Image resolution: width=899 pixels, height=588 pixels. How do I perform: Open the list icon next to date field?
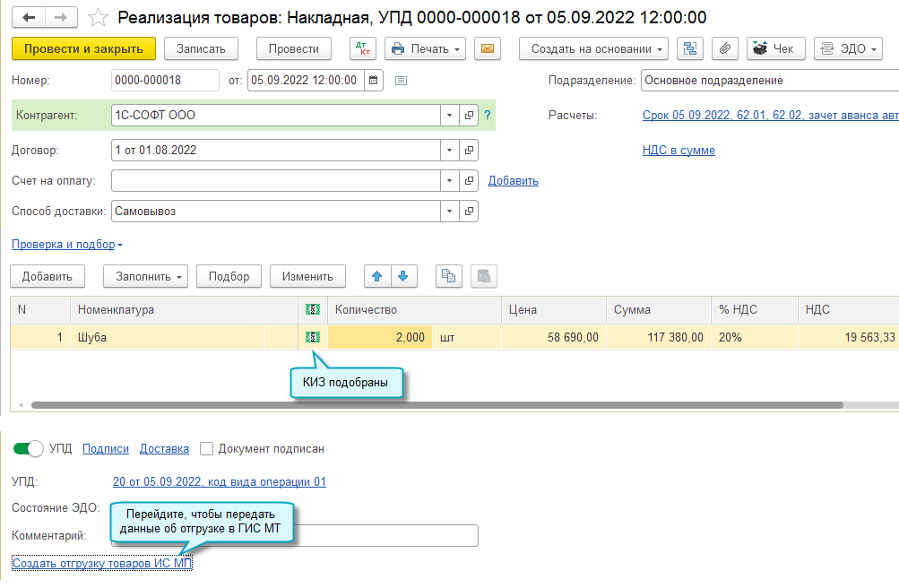tap(401, 81)
